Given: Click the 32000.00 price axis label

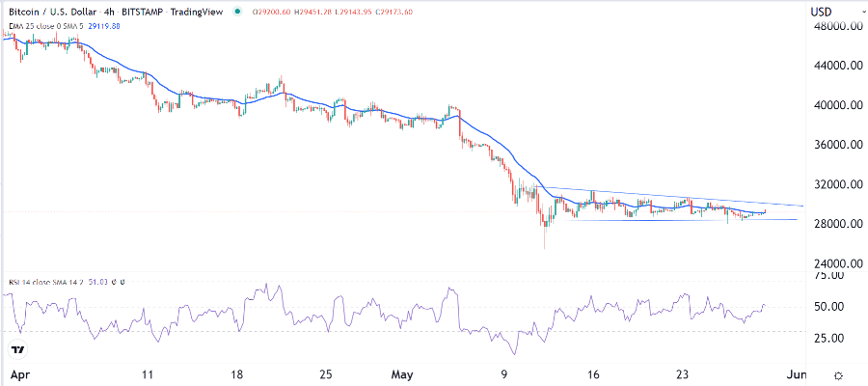Looking at the screenshot, I should 834,184.
